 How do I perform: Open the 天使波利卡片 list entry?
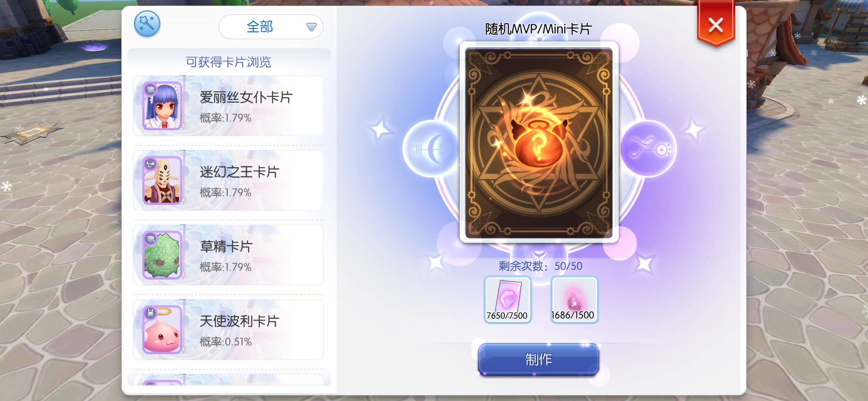(228, 330)
